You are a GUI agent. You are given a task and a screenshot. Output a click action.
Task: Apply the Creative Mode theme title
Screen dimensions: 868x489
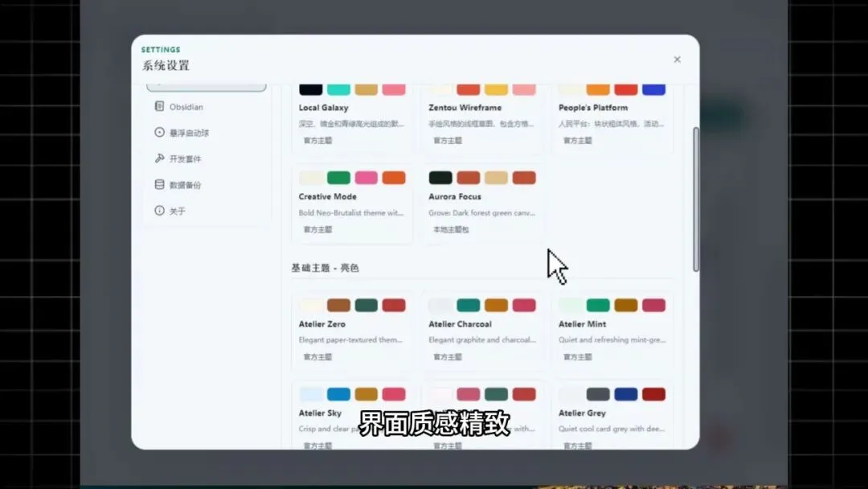[327, 196]
